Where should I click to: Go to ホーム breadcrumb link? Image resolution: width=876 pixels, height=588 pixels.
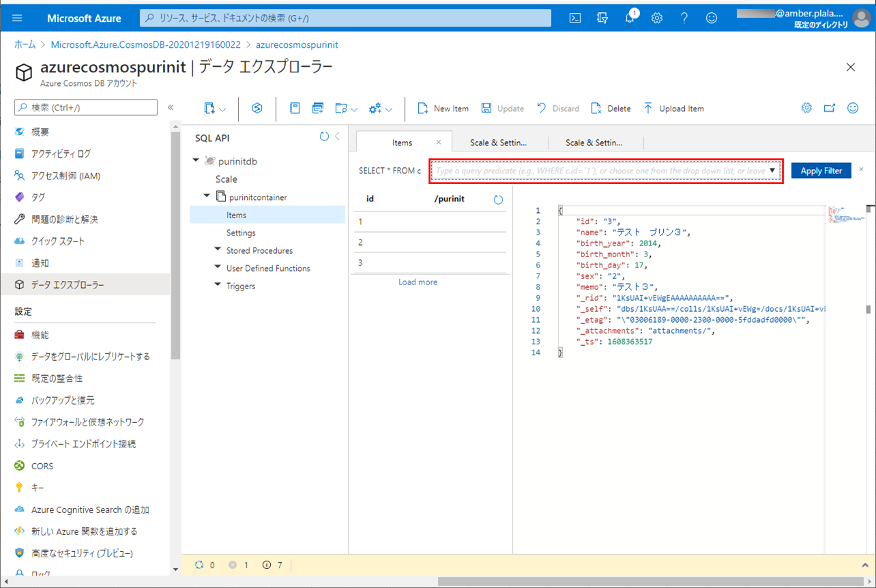(25, 44)
